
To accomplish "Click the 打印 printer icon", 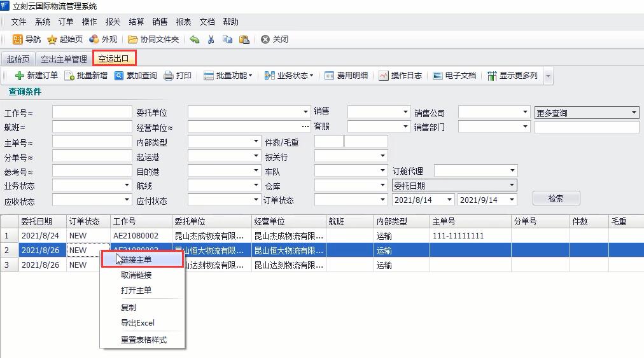I will [x=169, y=76].
